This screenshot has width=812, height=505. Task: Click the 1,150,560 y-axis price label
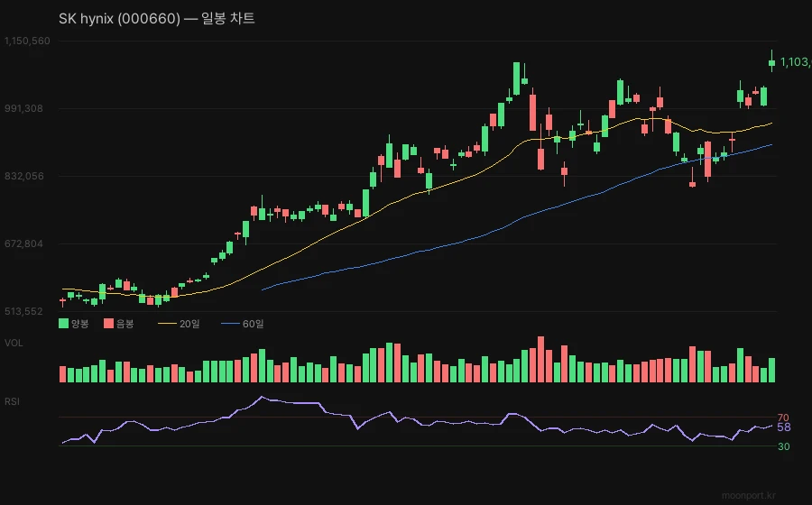click(x=27, y=41)
